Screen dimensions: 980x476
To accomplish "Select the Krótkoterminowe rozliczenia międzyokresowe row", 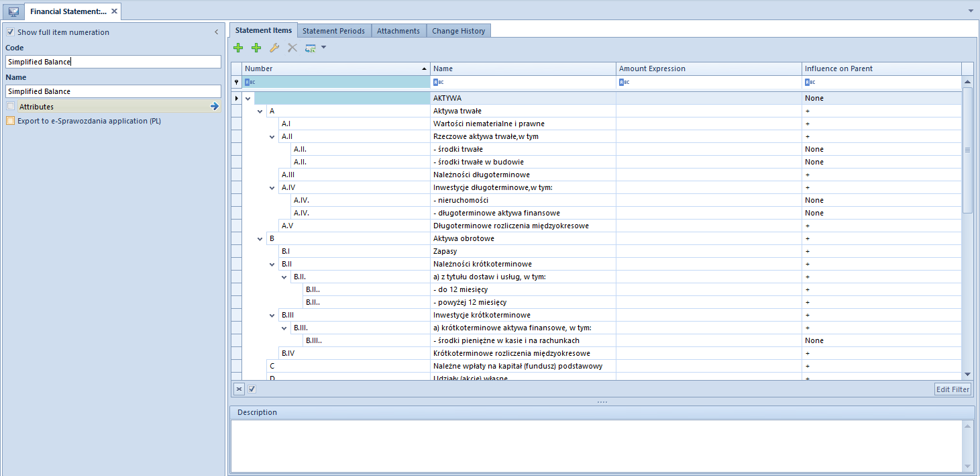I will (x=596, y=353).
